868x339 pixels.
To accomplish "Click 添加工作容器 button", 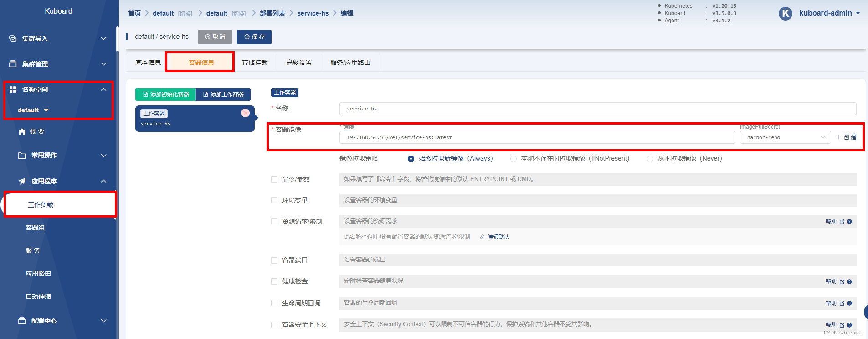I will pos(223,94).
